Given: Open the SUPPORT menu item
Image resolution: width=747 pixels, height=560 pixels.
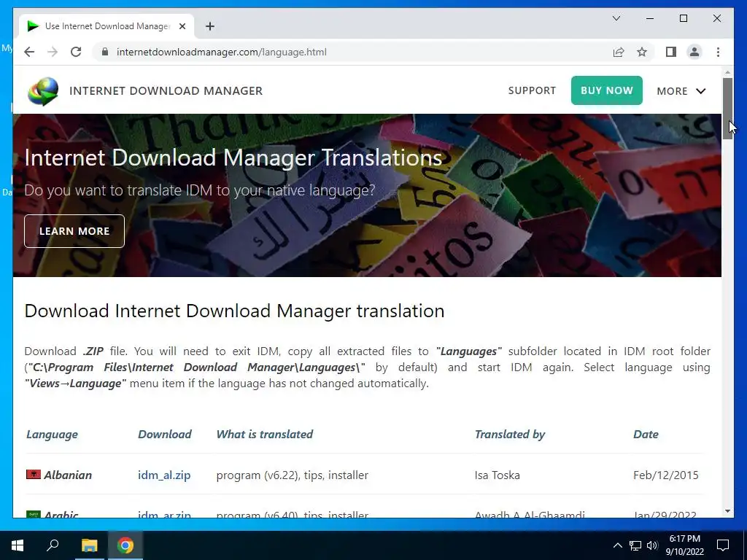Looking at the screenshot, I should [532, 90].
